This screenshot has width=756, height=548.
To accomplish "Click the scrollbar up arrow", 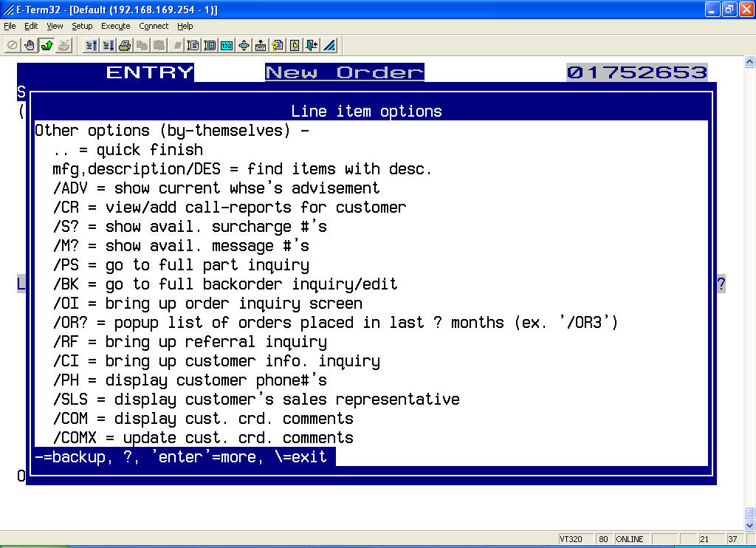I will tap(750, 62).
